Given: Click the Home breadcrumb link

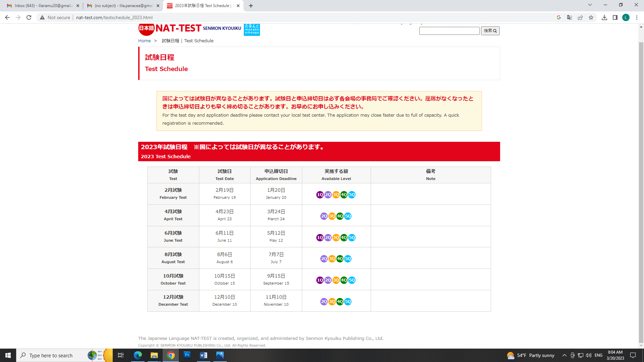Looking at the screenshot, I should coord(144,41).
